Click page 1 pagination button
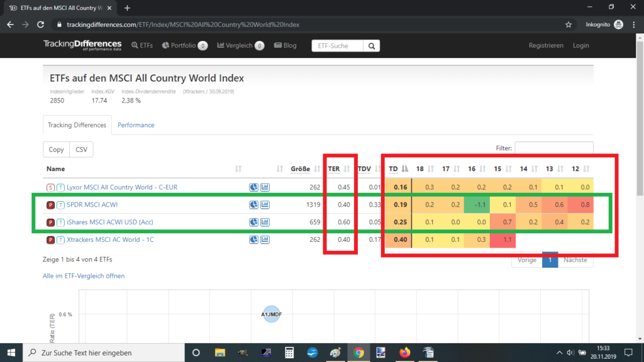The height and width of the screenshot is (362, 644). [x=550, y=260]
